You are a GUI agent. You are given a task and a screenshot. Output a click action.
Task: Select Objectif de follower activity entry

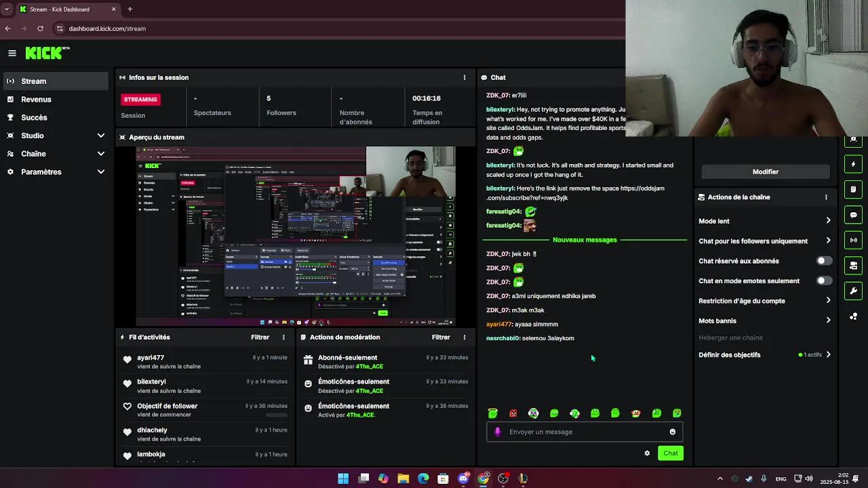pos(205,410)
